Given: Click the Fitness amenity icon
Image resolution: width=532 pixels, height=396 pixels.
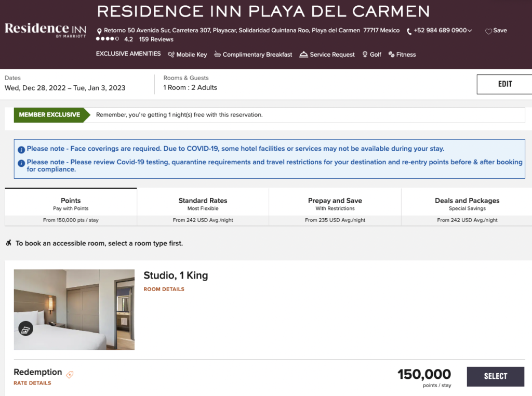Looking at the screenshot, I should pyautogui.click(x=391, y=55).
